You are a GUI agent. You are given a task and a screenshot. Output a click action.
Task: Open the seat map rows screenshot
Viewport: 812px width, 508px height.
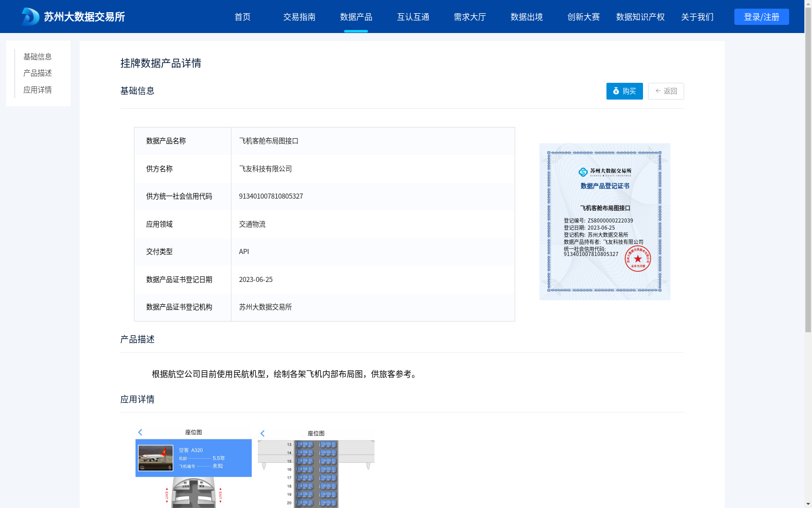click(x=316, y=467)
